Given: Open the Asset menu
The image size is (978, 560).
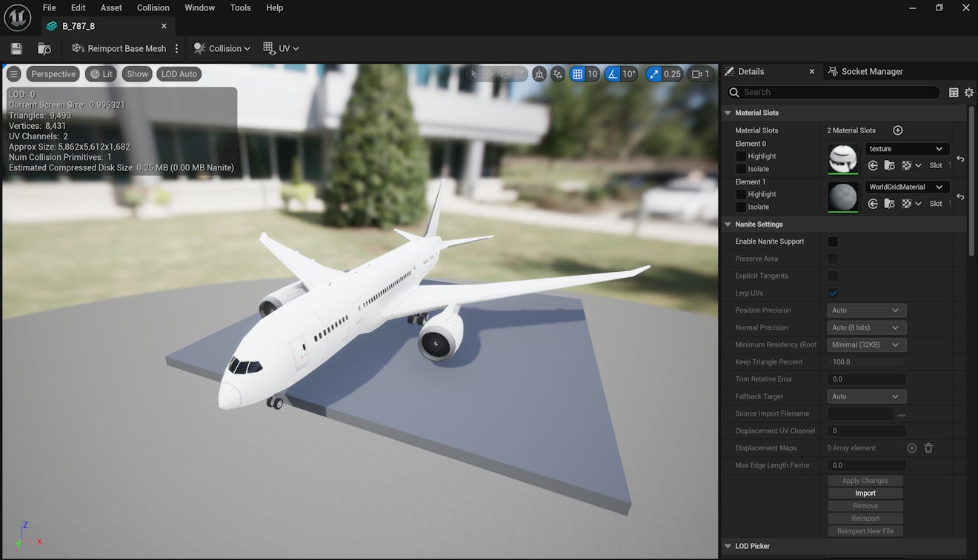Looking at the screenshot, I should [x=111, y=7].
